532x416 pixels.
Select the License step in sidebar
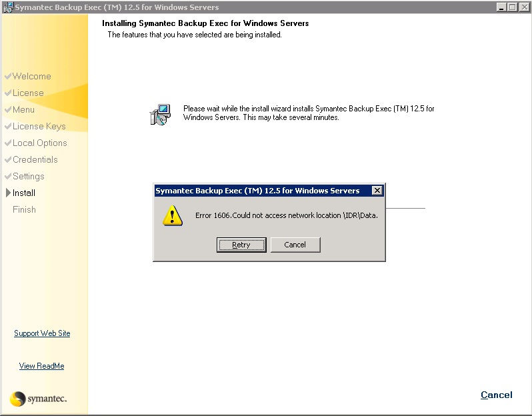click(28, 93)
